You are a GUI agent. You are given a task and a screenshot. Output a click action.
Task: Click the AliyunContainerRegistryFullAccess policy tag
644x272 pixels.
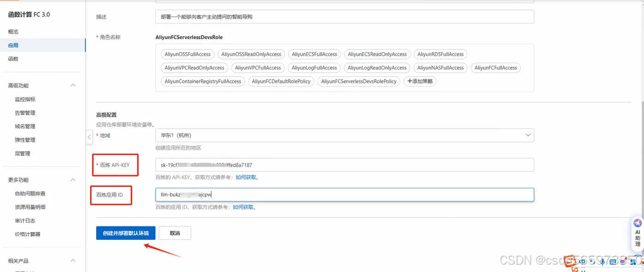point(203,81)
